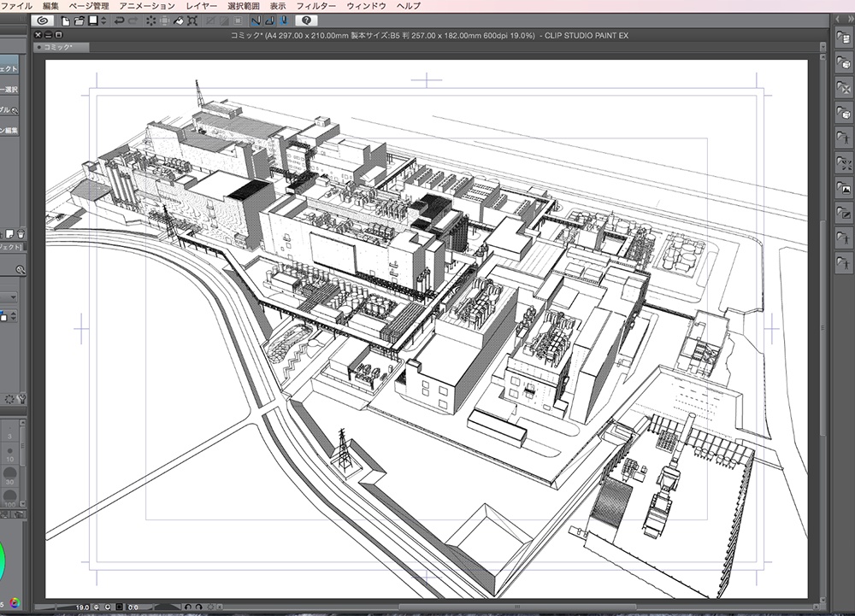Create a new document via toolbar
The width and height of the screenshot is (855, 616).
[x=66, y=20]
